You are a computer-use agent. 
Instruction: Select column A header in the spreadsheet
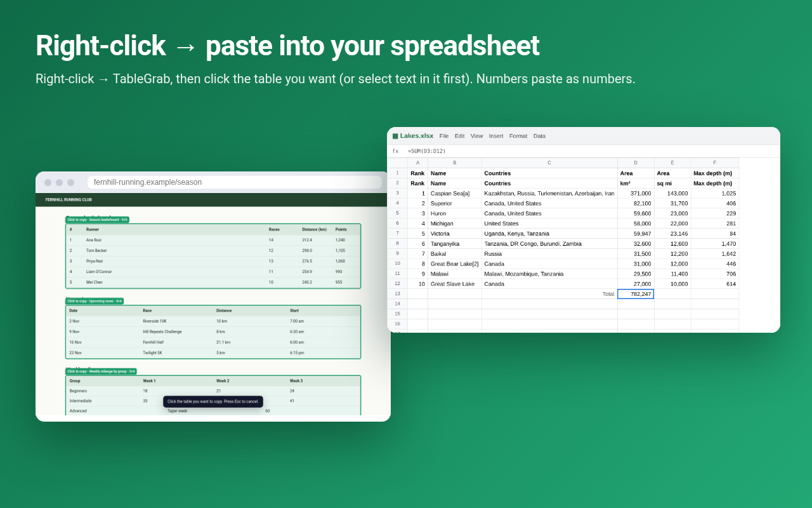(417, 163)
